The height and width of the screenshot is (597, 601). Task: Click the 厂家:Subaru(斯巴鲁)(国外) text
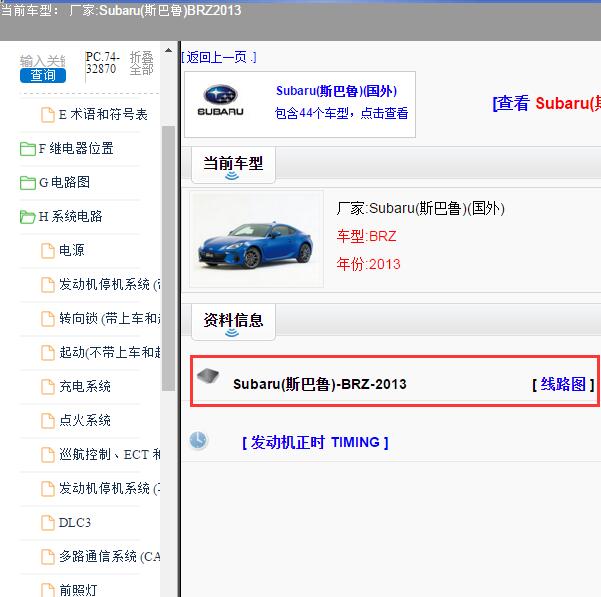[420, 208]
